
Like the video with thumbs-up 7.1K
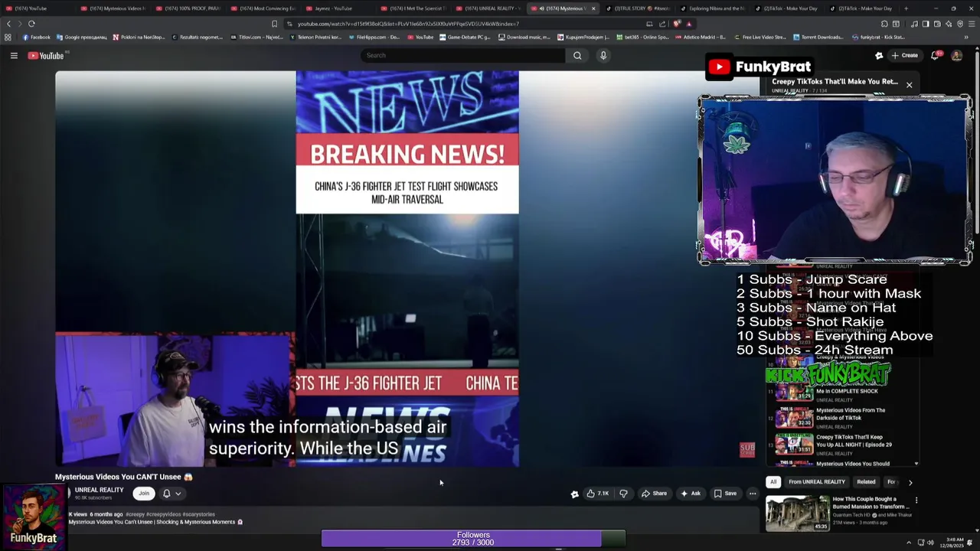pos(597,494)
